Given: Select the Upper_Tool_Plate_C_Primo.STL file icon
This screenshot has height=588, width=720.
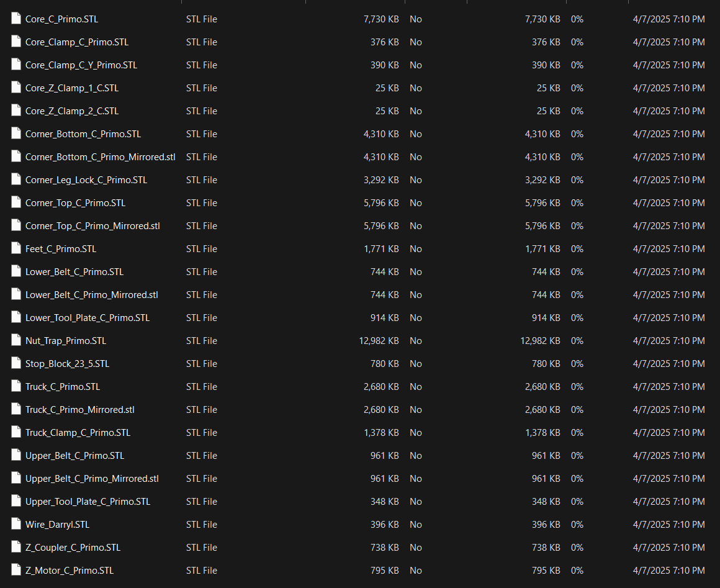Looking at the screenshot, I should pyautogui.click(x=16, y=501).
